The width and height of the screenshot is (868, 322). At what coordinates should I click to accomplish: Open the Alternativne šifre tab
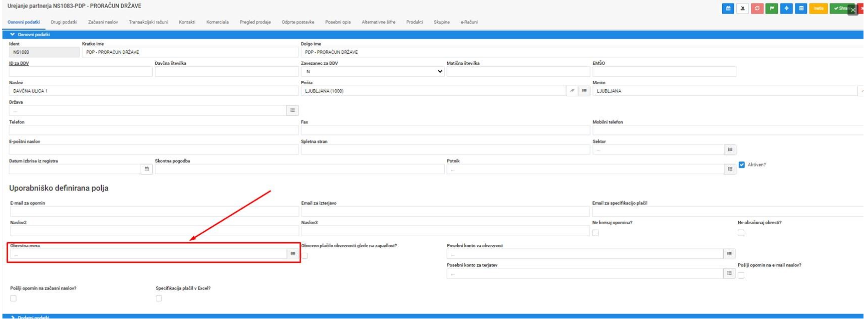click(379, 22)
